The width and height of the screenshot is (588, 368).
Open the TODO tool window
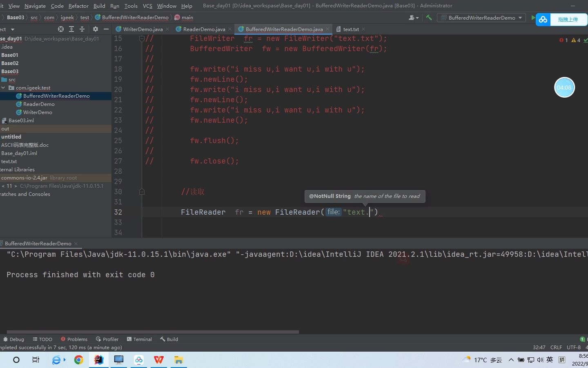(x=42, y=339)
